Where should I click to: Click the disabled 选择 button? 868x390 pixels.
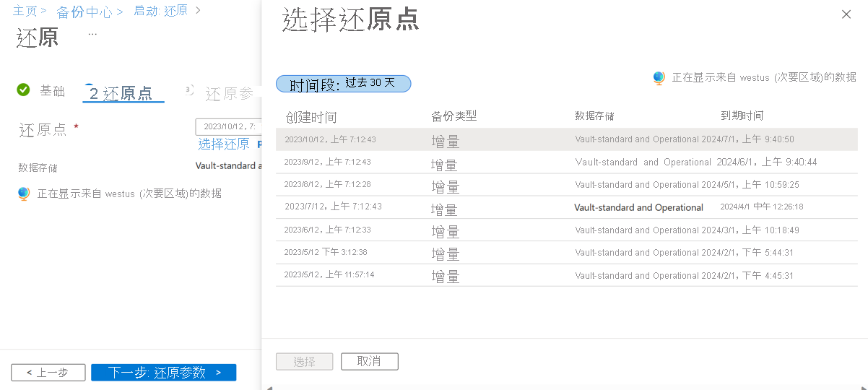pos(305,361)
